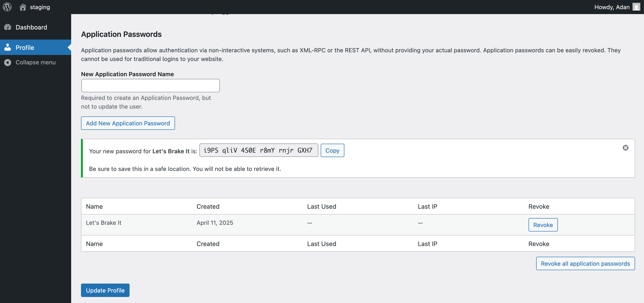
Task: Click the Update Profile button
Action: coord(105,290)
